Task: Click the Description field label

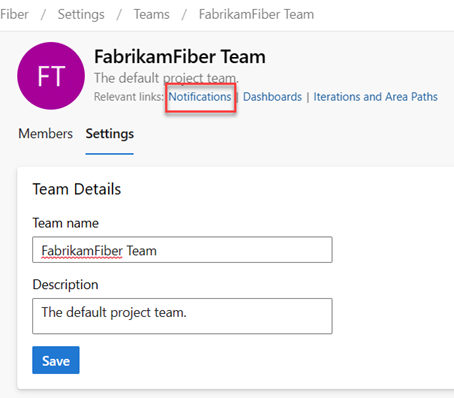Action: pos(65,285)
